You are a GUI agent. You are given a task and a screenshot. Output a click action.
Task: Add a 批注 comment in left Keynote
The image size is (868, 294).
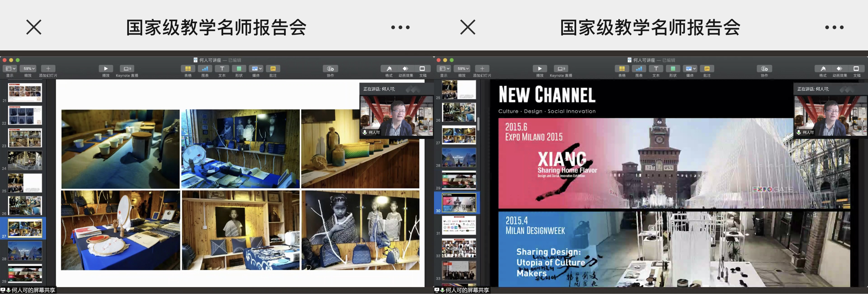click(273, 69)
